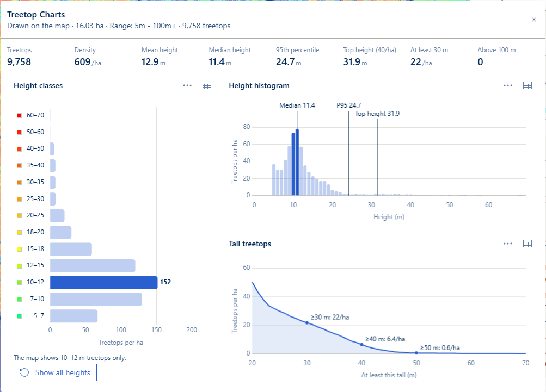Select the 30–35 height class bar

pos(53,182)
